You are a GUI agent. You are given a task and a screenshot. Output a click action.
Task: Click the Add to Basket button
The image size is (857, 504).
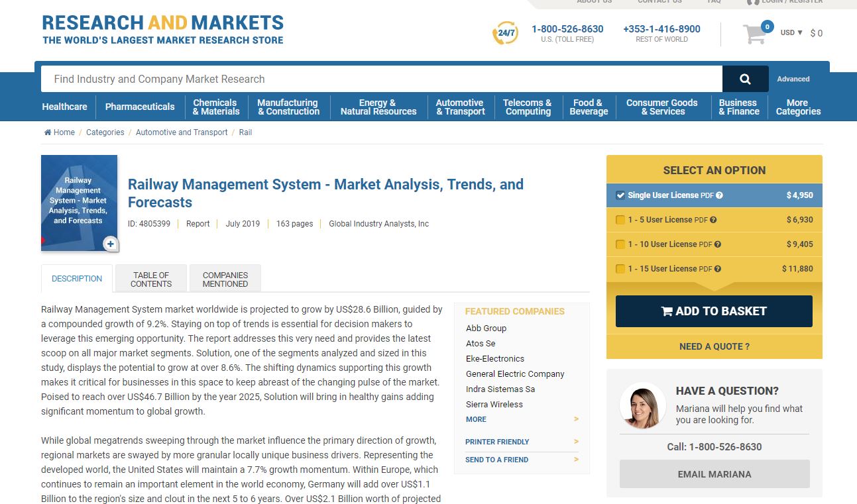(714, 311)
